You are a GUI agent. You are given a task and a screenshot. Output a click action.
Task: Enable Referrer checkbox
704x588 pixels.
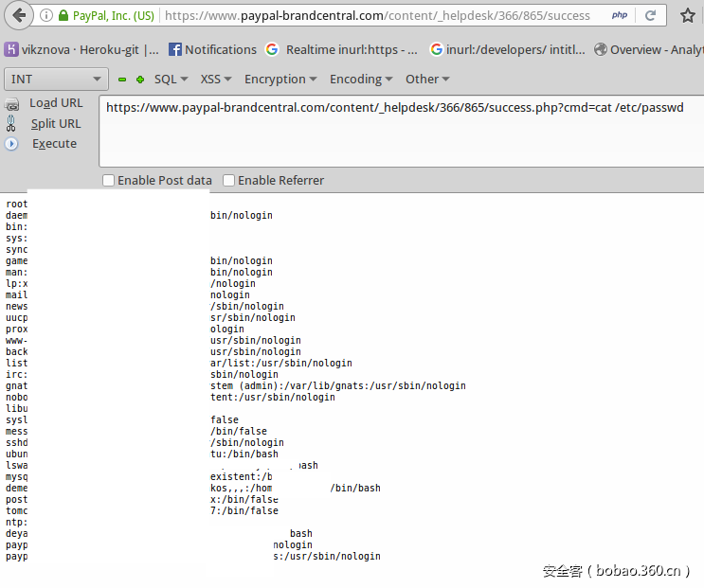[x=228, y=180]
